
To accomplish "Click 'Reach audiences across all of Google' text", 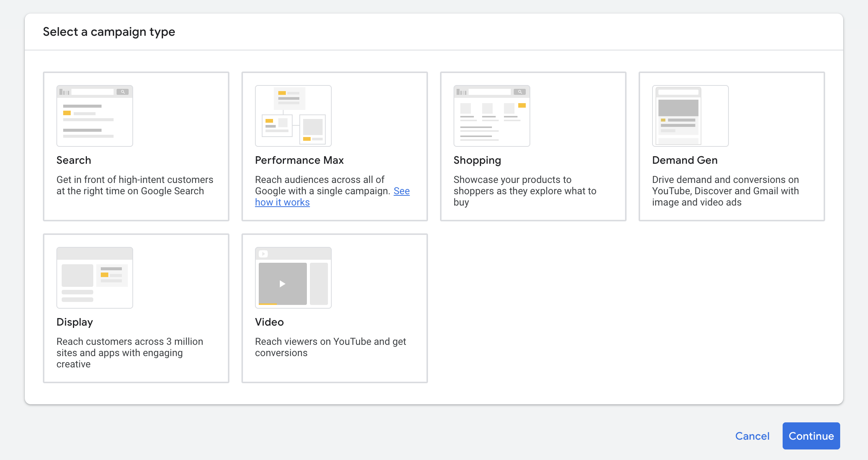I will pyautogui.click(x=322, y=185).
